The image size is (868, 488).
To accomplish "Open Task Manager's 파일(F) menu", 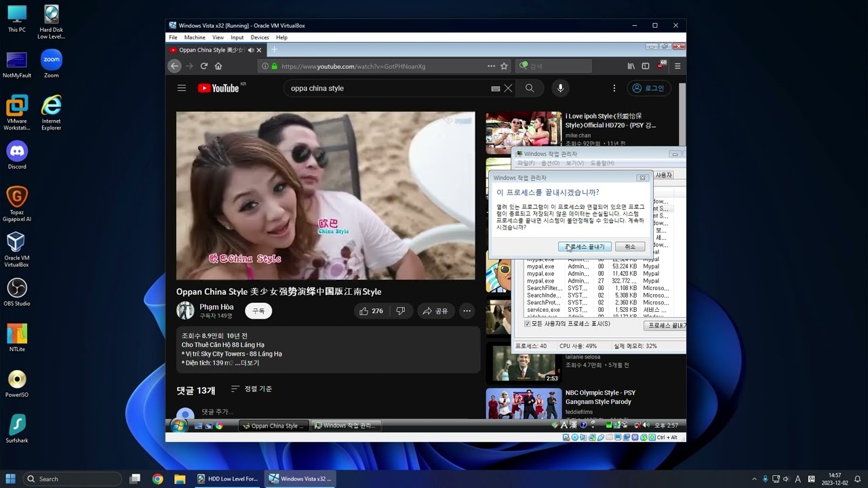I will 526,163.
